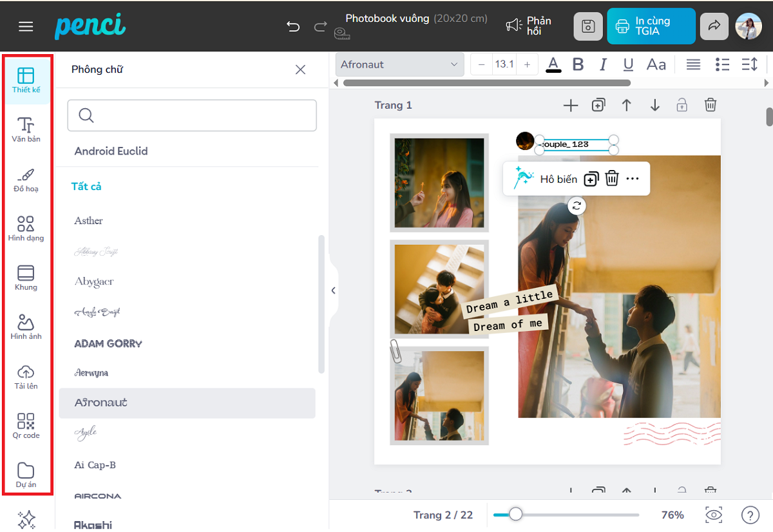
Task: Click the zoom slider handle
Action: 515,514
